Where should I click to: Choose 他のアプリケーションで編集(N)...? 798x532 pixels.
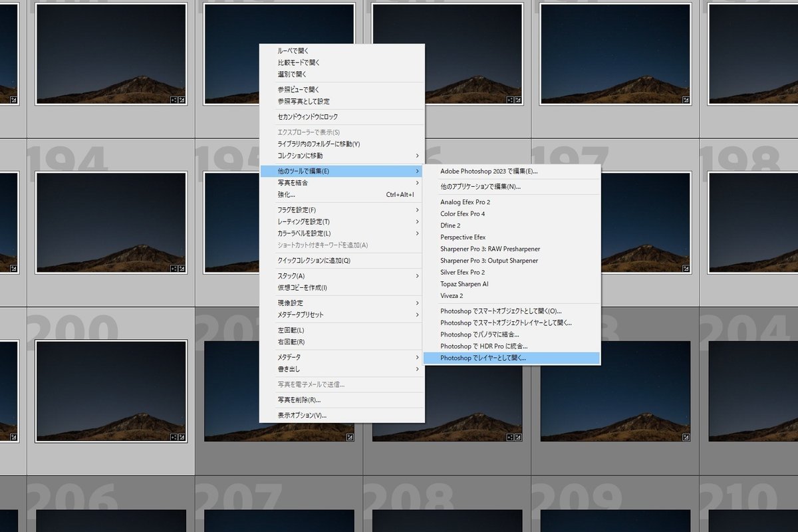pos(511,187)
